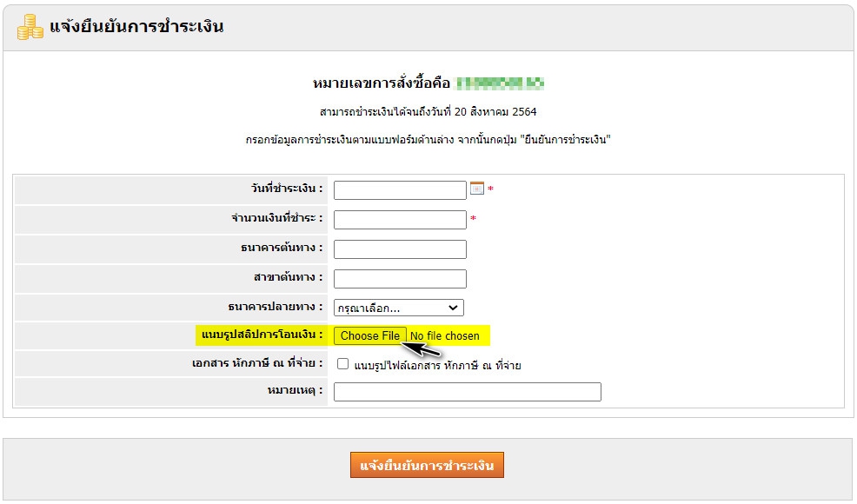Click the วันที่ชำระเงิน label
The height and width of the screenshot is (504, 857).
pyautogui.click(x=287, y=189)
